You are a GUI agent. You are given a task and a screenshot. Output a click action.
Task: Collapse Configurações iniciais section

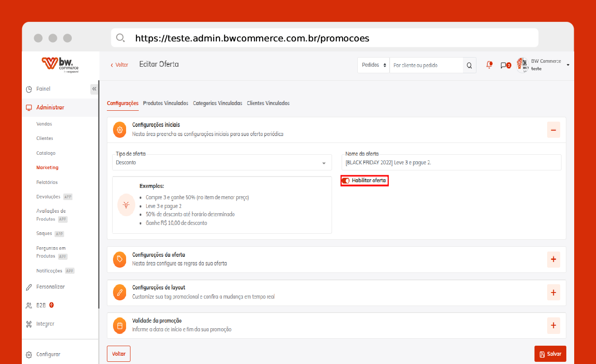coord(553,130)
